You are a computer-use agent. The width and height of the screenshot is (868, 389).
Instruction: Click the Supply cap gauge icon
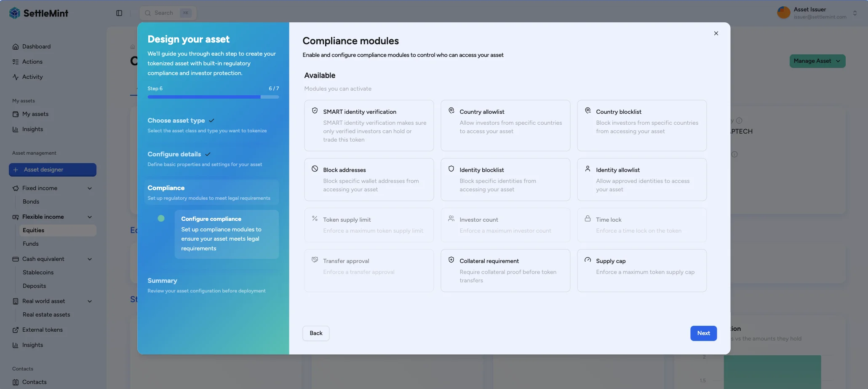point(588,260)
